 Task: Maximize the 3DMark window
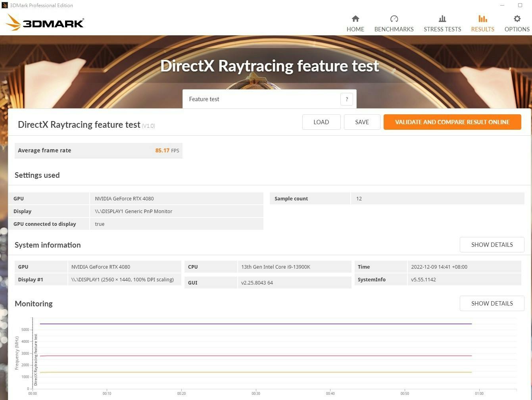520,5
